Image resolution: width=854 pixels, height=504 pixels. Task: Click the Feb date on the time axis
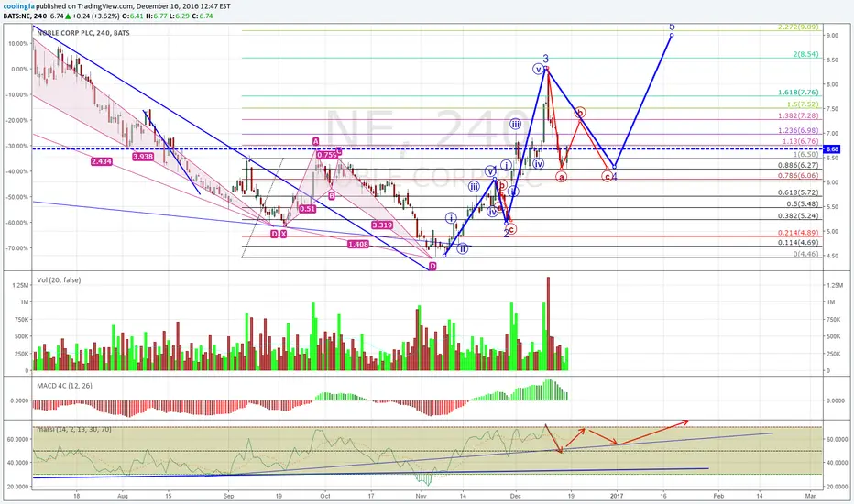[718, 496]
